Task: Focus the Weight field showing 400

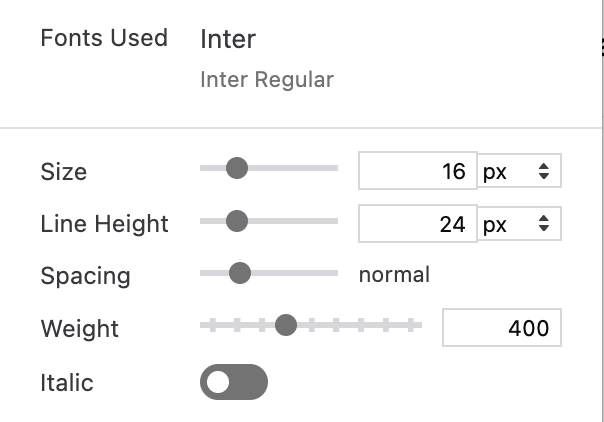Action: coord(501,328)
